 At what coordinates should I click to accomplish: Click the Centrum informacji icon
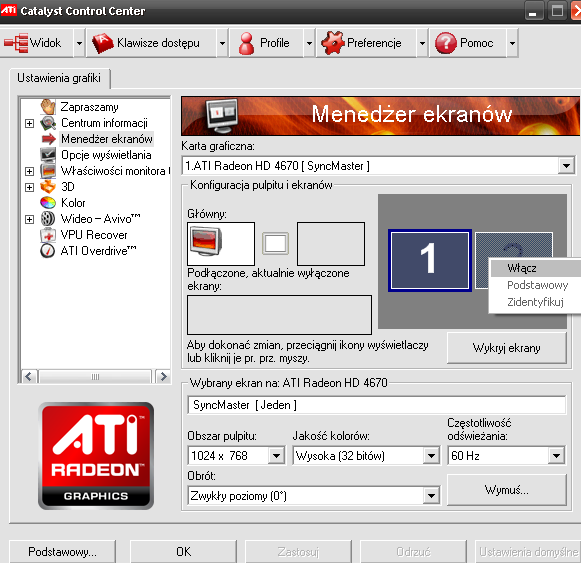click(x=48, y=123)
